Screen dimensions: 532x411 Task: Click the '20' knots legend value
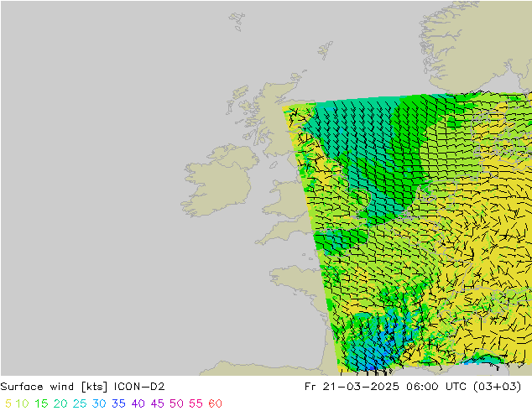pyautogui.click(x=60, y=403)
